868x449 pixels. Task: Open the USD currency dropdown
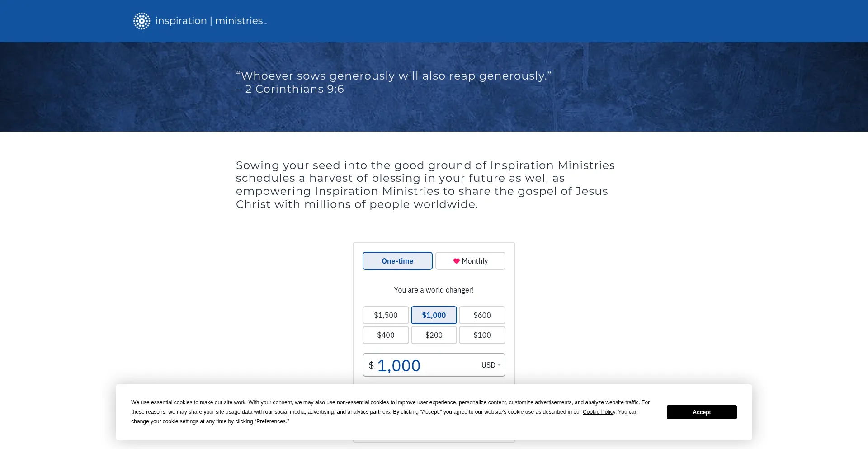pyautogui.click(x=491, y=365)
